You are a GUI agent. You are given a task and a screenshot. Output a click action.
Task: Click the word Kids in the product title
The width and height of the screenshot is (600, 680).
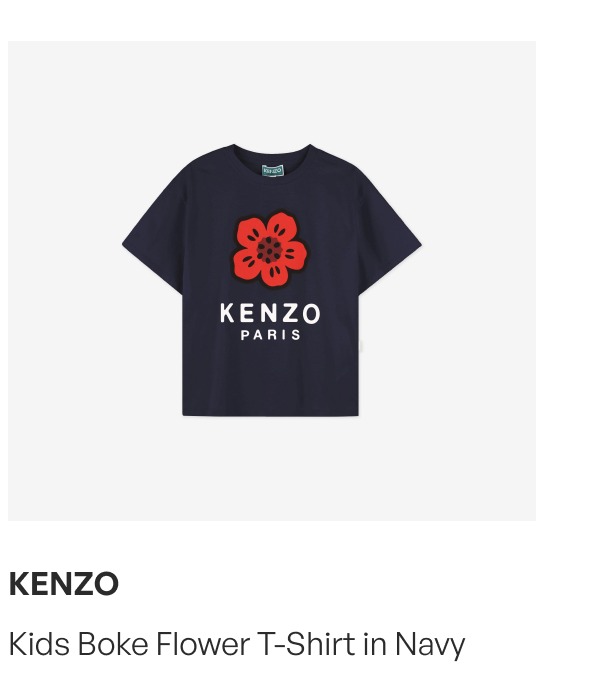point(39,644)
